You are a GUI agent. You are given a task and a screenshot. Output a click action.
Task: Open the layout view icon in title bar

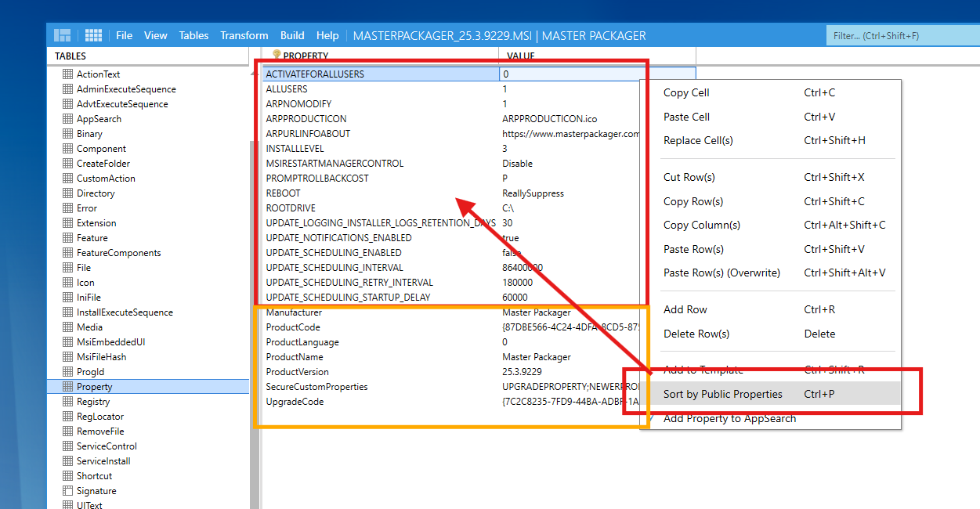[x=62, y=35]
